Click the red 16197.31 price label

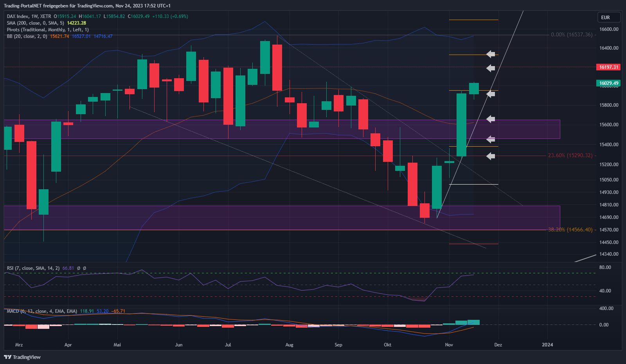pyautogui.click(x=608, y=67)
